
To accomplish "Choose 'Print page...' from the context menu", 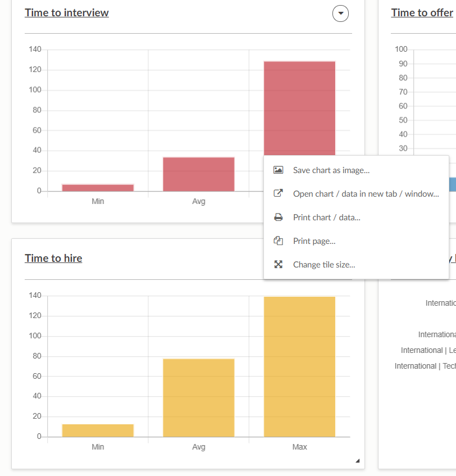I will tap(314, 241).
